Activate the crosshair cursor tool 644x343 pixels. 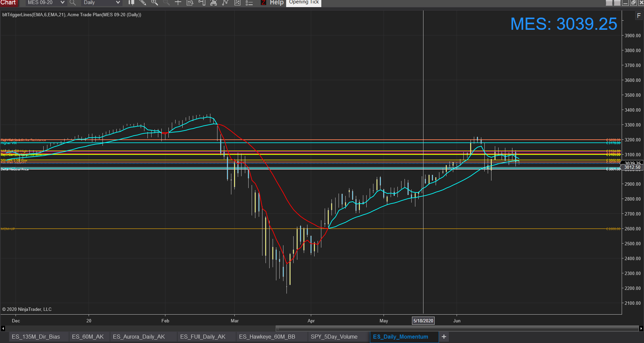[178, 3]
